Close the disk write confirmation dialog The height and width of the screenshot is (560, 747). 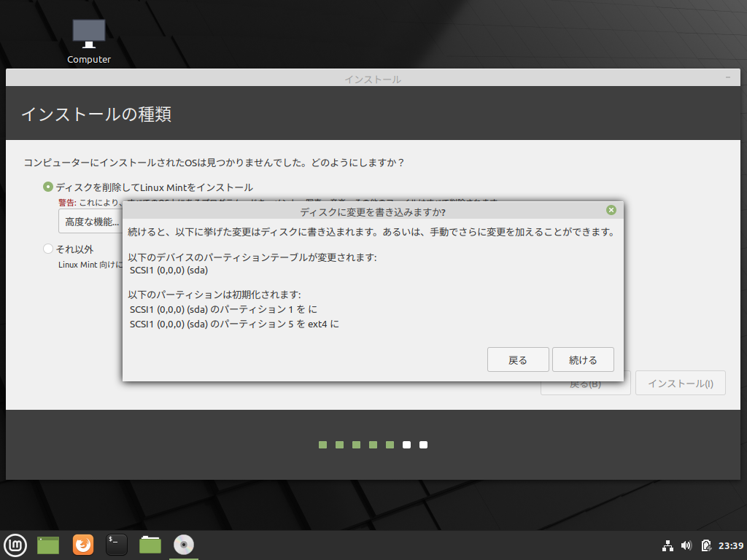click(611, 210)
